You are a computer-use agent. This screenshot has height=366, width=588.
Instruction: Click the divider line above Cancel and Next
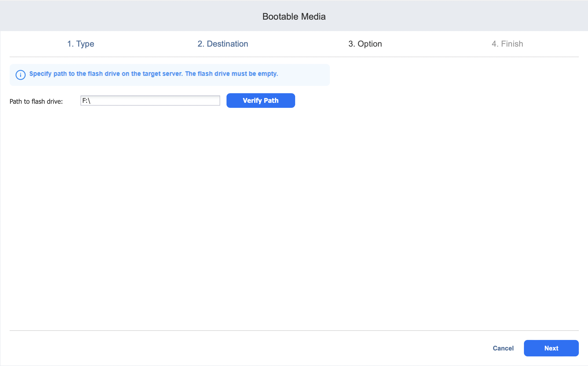pos(294,330)
